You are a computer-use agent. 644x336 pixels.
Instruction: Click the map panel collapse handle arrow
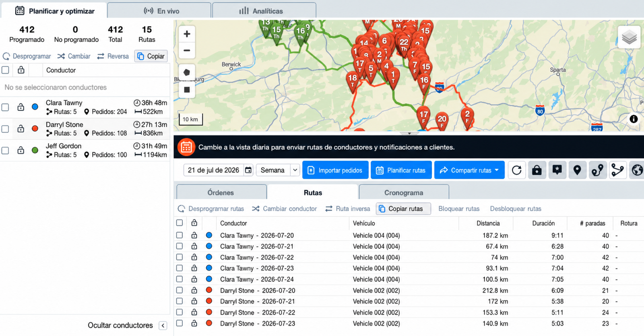pyautogui.click(x=409, y=133)
